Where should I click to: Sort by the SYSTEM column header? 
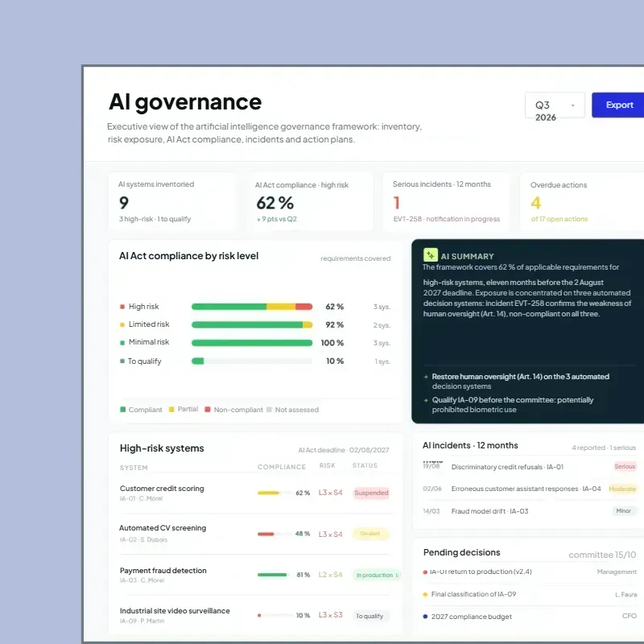134,468
